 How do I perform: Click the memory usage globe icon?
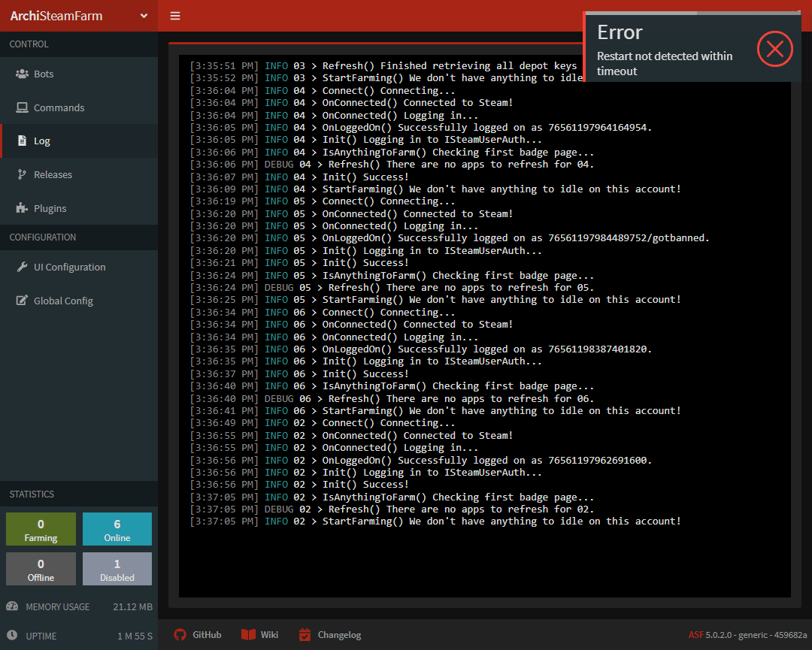(x=14, y=606)
